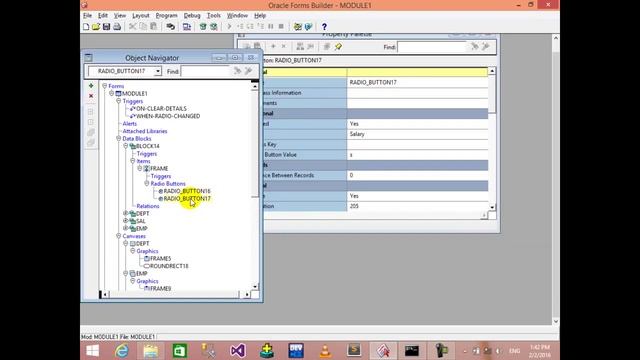Select Attached Libraries node

pyautogui.click(x=145, y=131)
